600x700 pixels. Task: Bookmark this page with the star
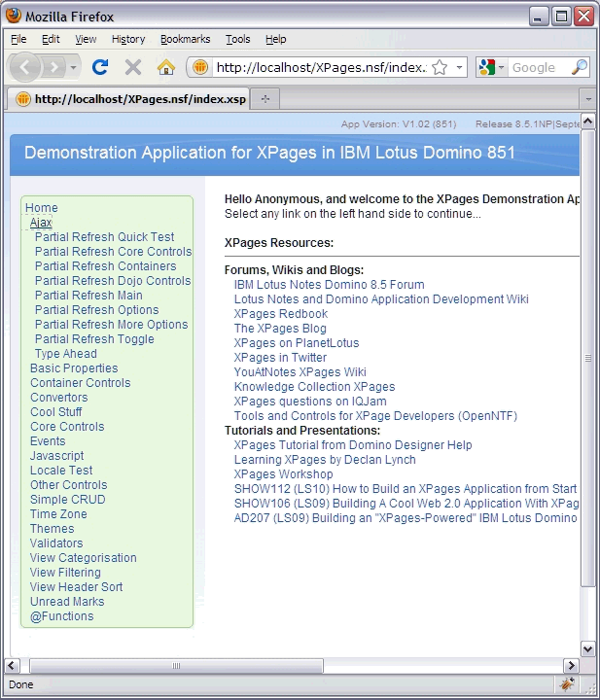tap(440, 67)
